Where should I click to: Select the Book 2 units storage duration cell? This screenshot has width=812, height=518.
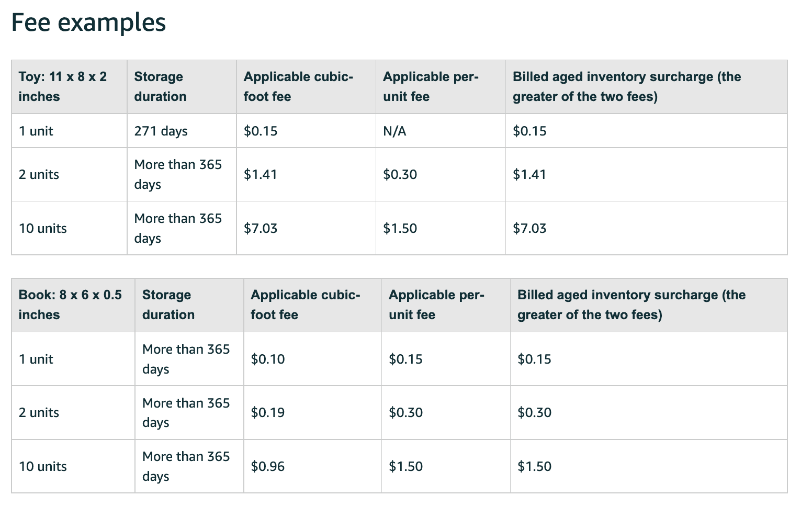pos(186,412)
